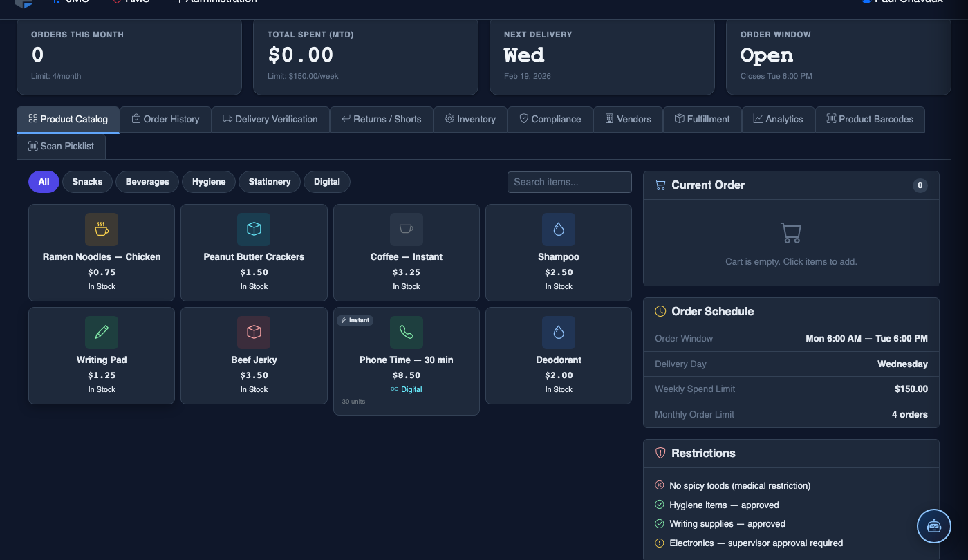
Task: Focus the Search items field
Action: coord(570,182)
